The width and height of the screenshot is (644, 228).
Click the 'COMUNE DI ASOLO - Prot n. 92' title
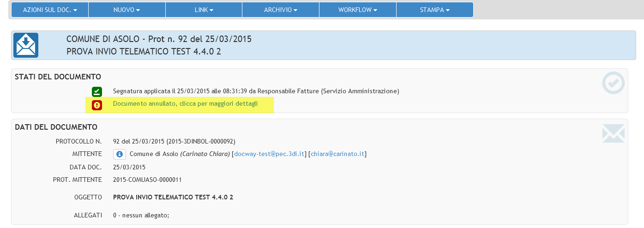[x=159, y=39]
